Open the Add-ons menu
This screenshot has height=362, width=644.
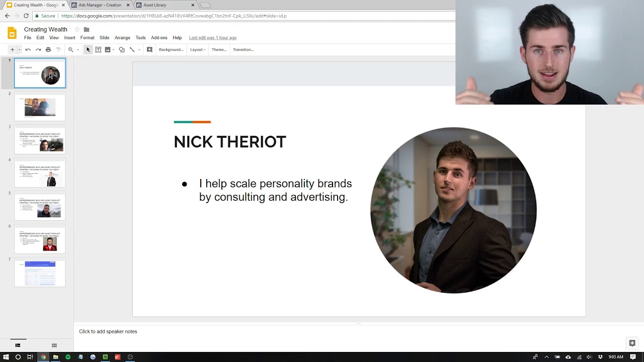tap(159, 38)
